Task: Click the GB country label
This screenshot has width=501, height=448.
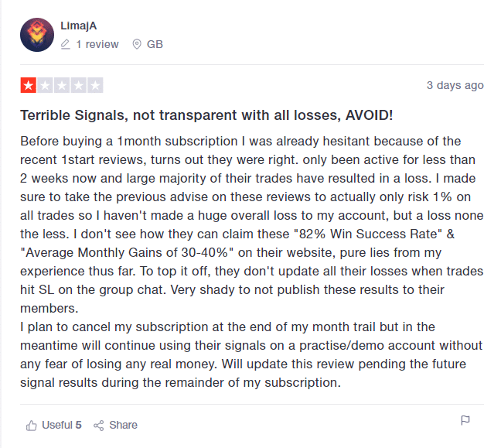Action: [155, 44]
